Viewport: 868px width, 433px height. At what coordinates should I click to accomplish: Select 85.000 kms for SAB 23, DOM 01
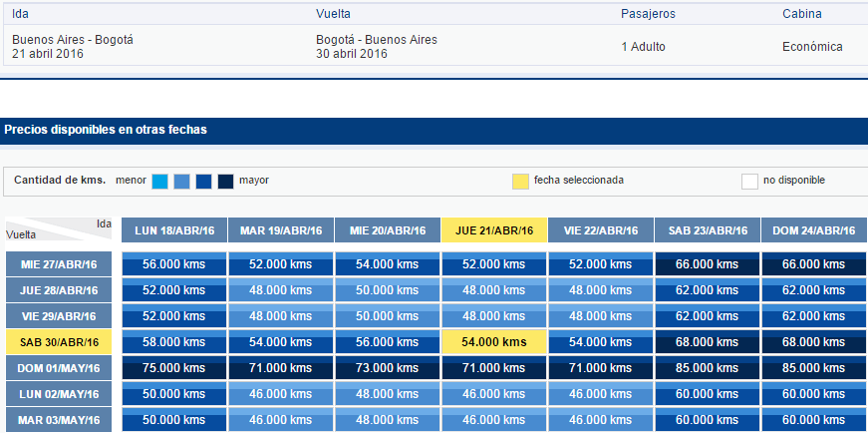708,367
